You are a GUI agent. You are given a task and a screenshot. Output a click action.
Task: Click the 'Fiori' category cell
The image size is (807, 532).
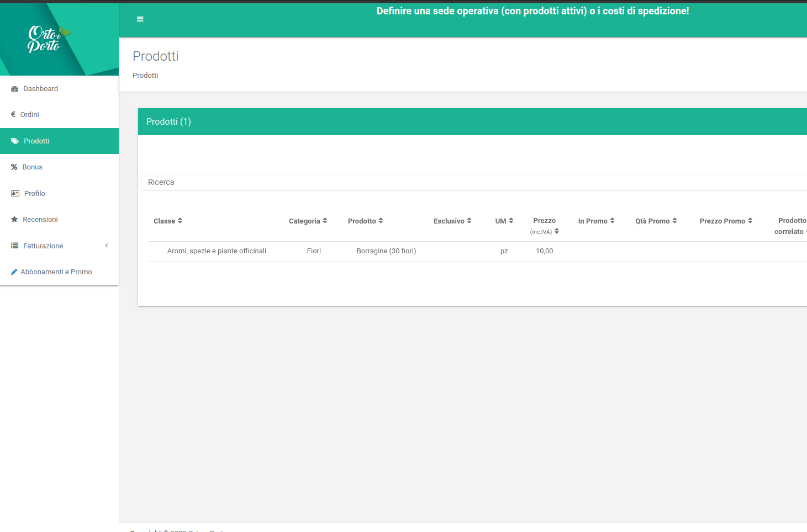[314, 251]
